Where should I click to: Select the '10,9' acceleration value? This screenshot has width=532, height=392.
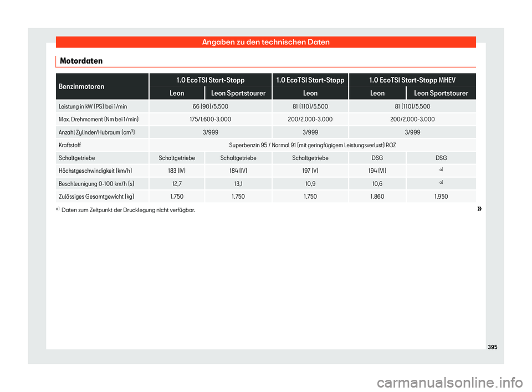point(310,184)
